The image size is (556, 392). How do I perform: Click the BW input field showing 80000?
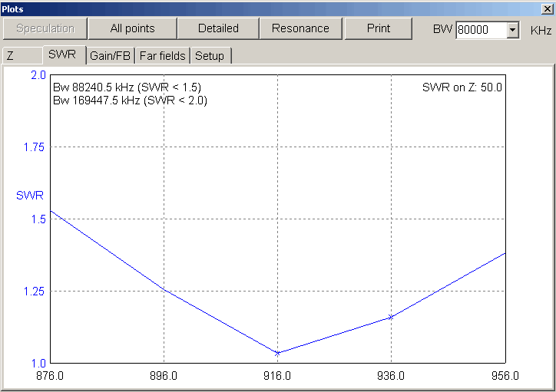tap(482, 30)
